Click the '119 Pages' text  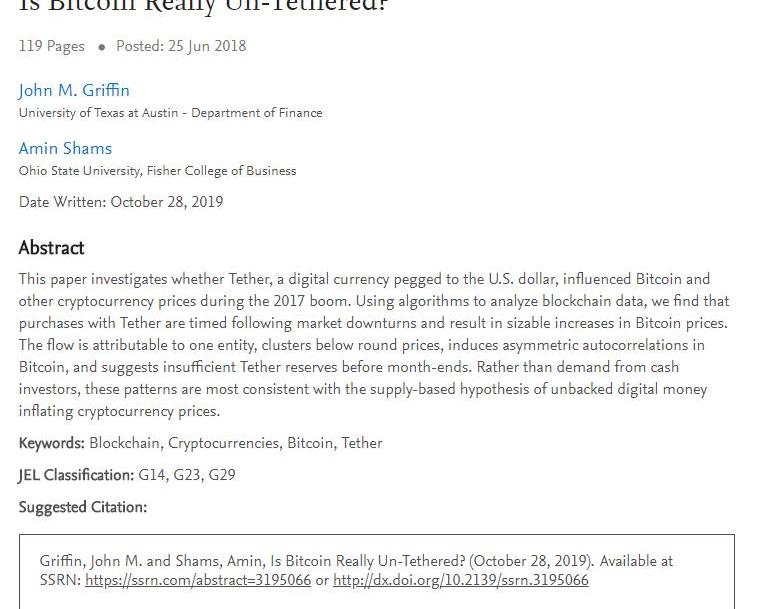tap(52, 46)
